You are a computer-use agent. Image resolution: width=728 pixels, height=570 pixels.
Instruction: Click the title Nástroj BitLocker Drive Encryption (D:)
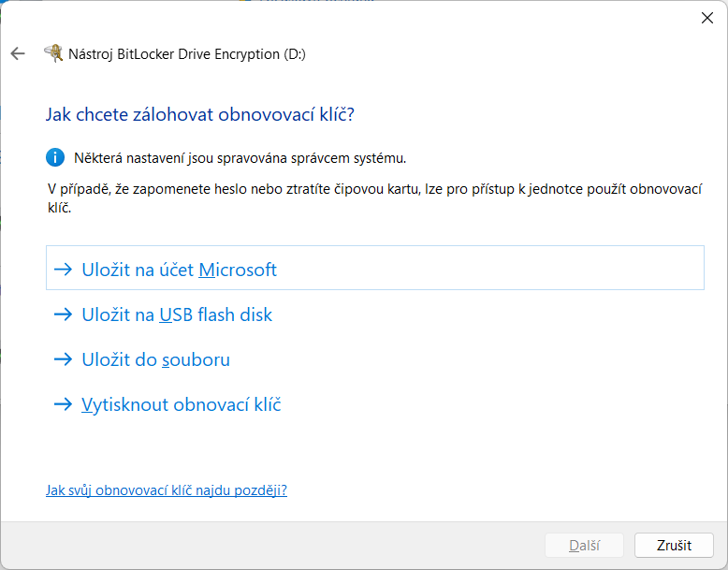(187, 54)
